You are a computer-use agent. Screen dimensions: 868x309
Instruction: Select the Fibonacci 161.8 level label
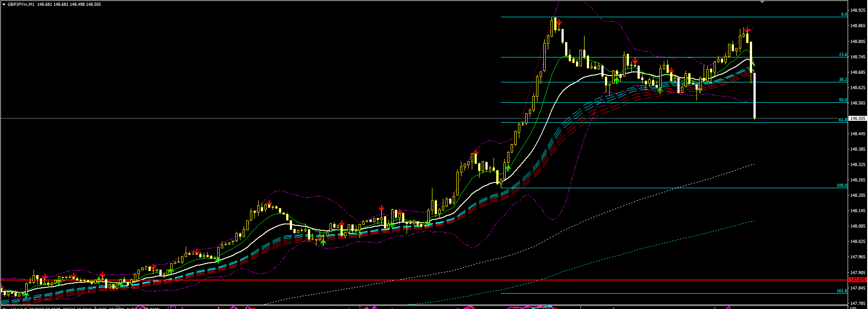coord(842,291)
